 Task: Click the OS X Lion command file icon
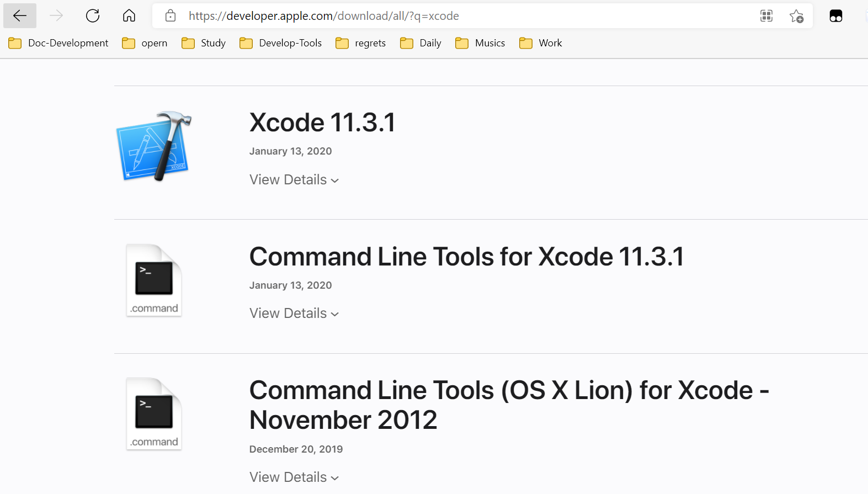[x=154, y=414]
